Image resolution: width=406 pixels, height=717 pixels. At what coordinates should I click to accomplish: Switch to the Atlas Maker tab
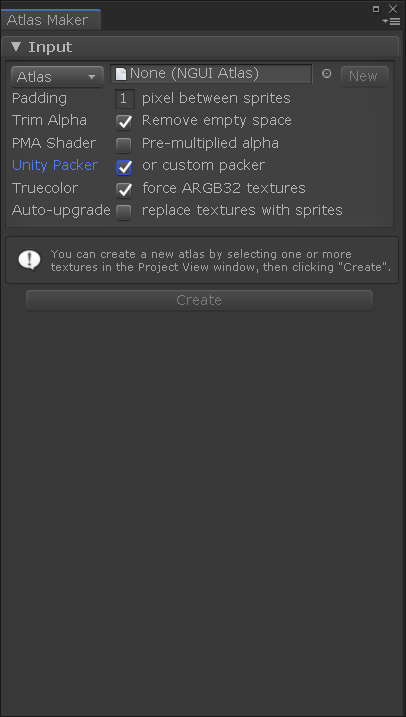coord(50,20)
